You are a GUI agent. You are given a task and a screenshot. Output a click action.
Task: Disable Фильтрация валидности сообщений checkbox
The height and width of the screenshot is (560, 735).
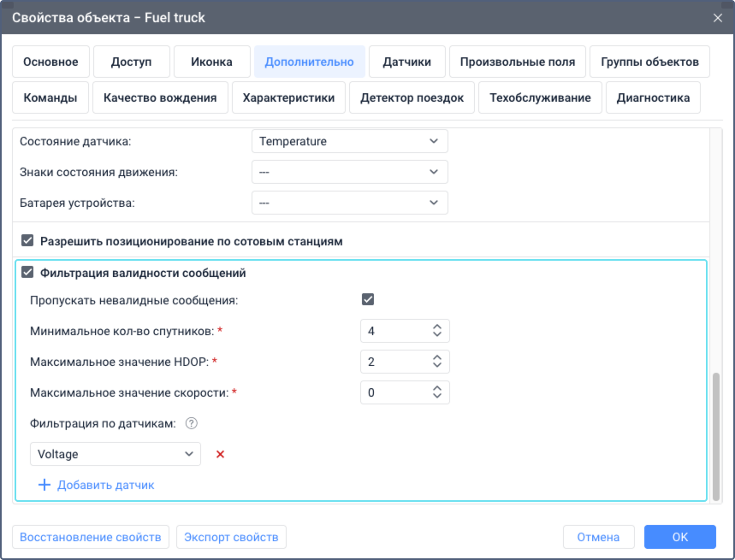pyautogui.click(x=27, y=273)
